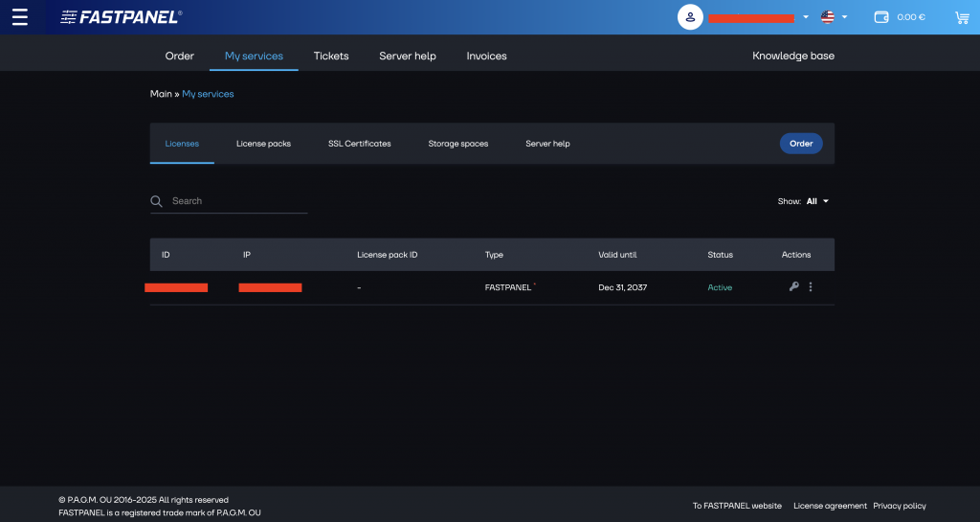Image resolution: width=980 pixels, height=522 pixels.
Task: Switch to the License packs tab
Action: coord(263,144)
